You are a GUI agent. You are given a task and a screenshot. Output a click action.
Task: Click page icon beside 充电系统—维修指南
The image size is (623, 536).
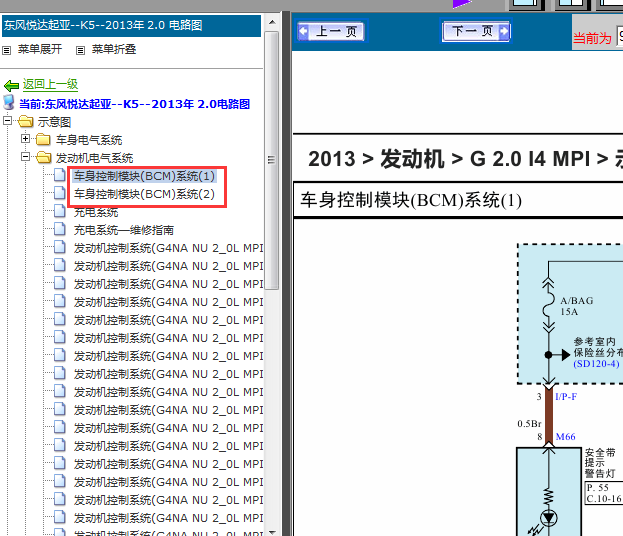click(x=60, y=229)
